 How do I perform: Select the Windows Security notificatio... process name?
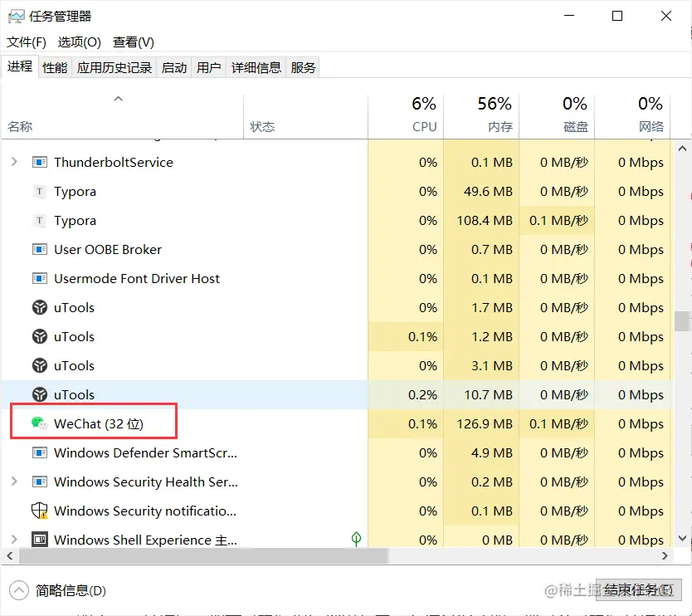[144, 511]
